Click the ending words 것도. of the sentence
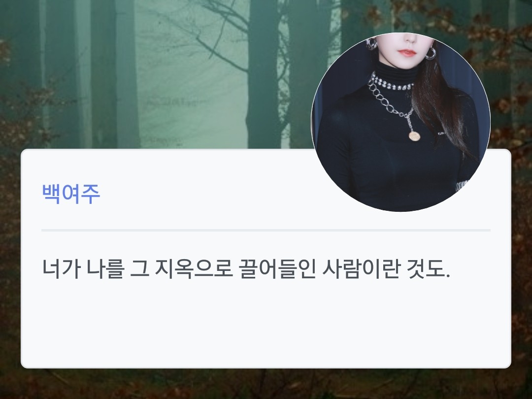This screenshot has width=532, height=399. coord(428,268)
